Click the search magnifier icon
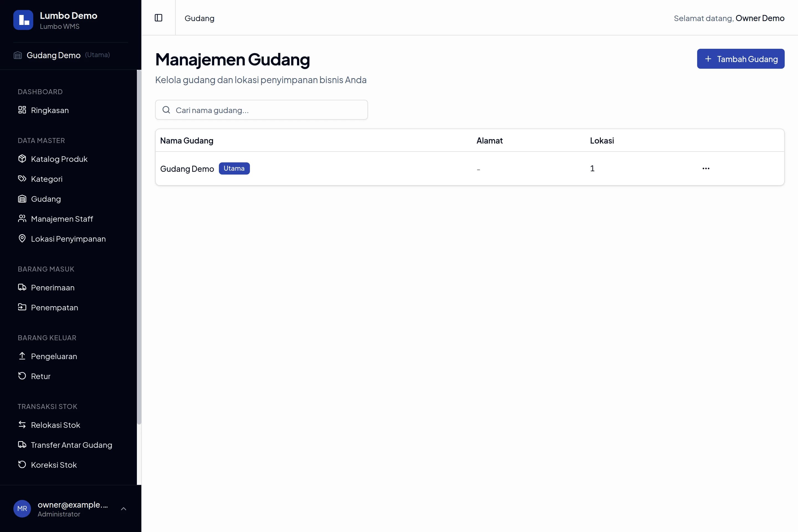This screenshot has height=532, width=798. point(166,110)
